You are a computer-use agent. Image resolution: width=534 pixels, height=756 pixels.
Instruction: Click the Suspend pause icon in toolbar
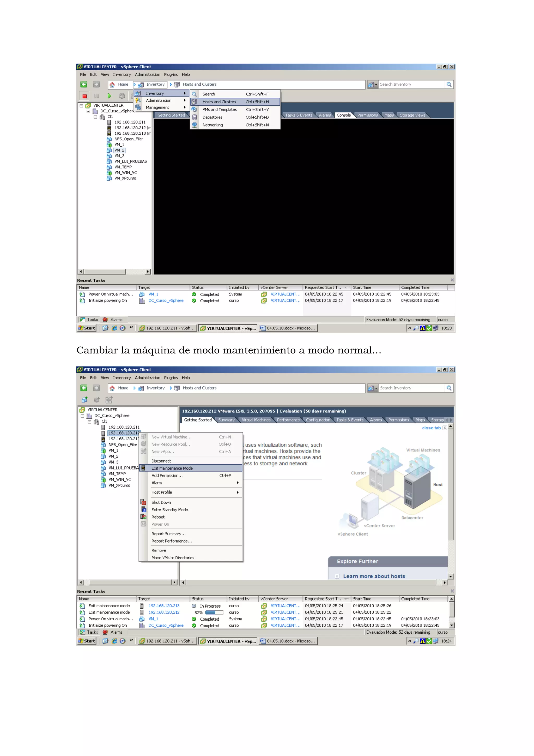pos(97,96)
